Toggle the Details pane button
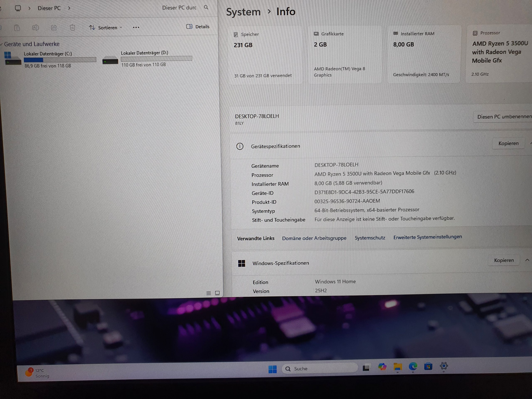 point(198,27)
